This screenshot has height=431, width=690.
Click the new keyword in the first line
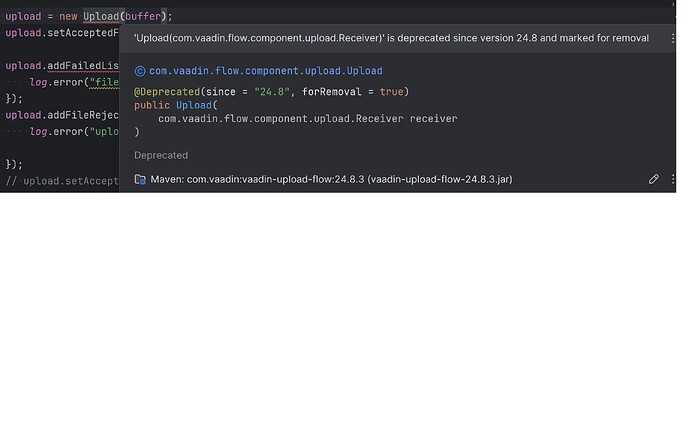coord(68,16)
